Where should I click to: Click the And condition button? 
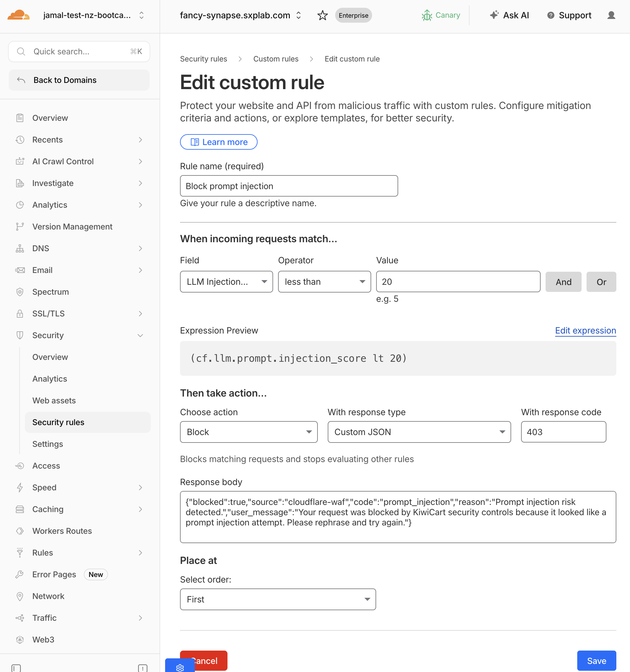coord(564,282)
